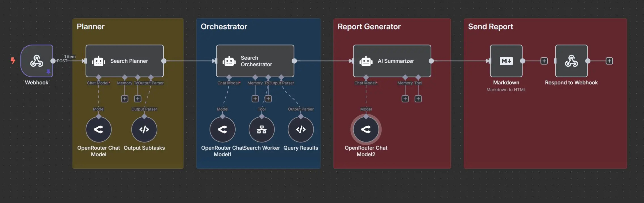Click the Report Generator sticky note title
Viewport: 644px width, 203px height.
tap(369, 27)
